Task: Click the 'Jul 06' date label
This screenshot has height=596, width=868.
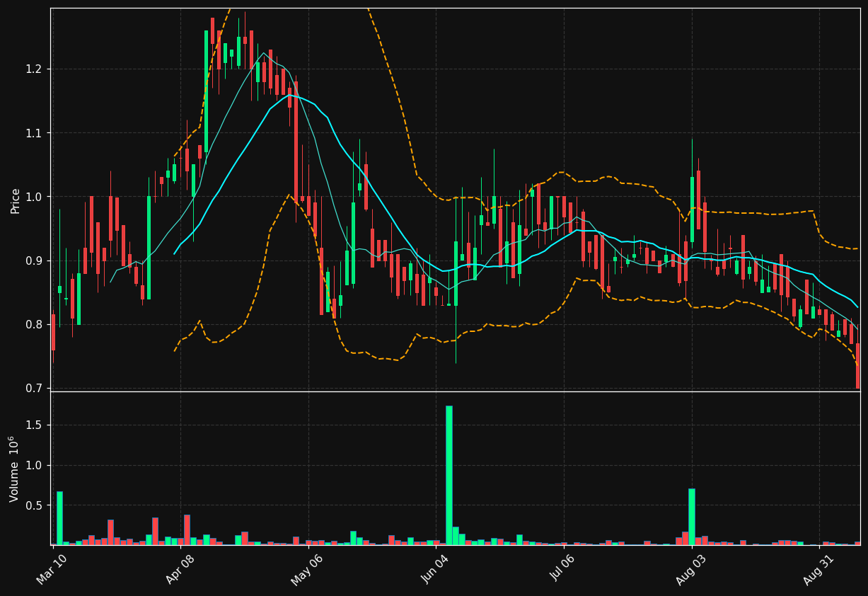Action: click(562, 569)
